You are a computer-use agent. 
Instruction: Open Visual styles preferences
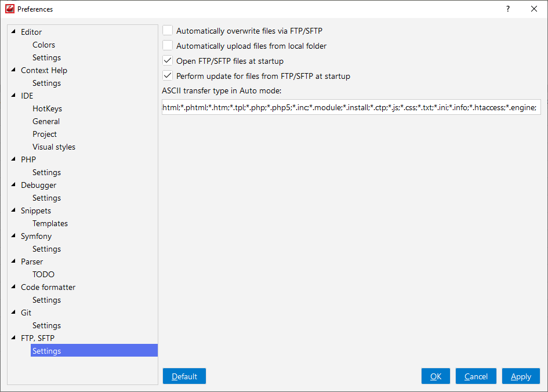click(54, 147)
